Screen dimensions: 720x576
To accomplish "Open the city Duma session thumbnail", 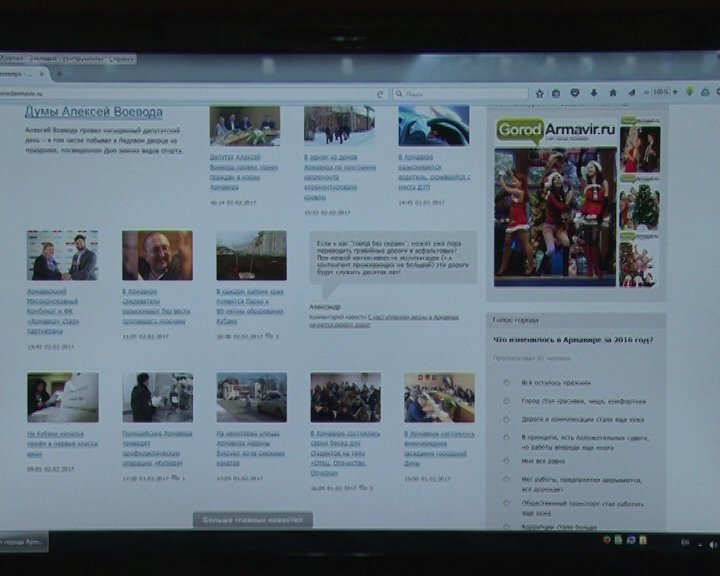I will (x=439, y=397).
